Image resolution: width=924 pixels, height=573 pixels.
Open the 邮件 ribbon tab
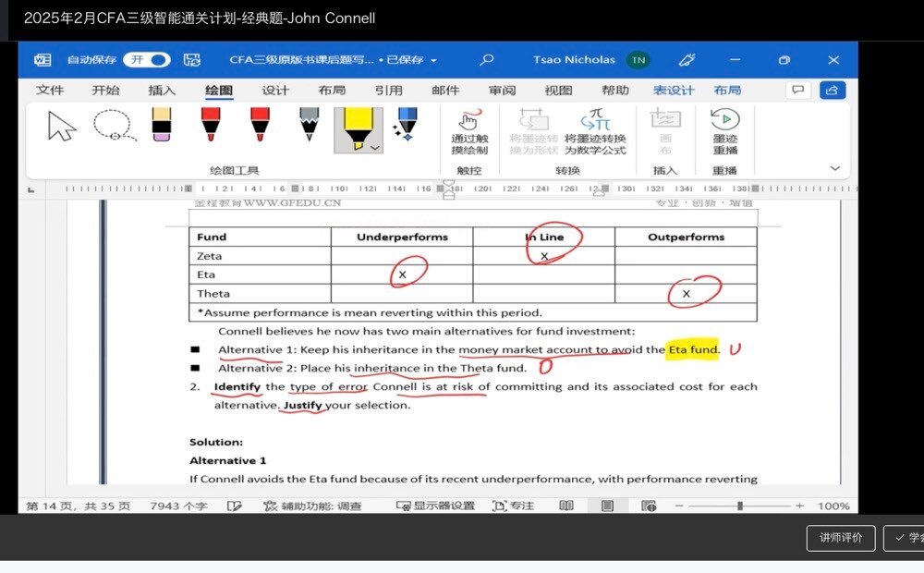click(x=445, y=91)
